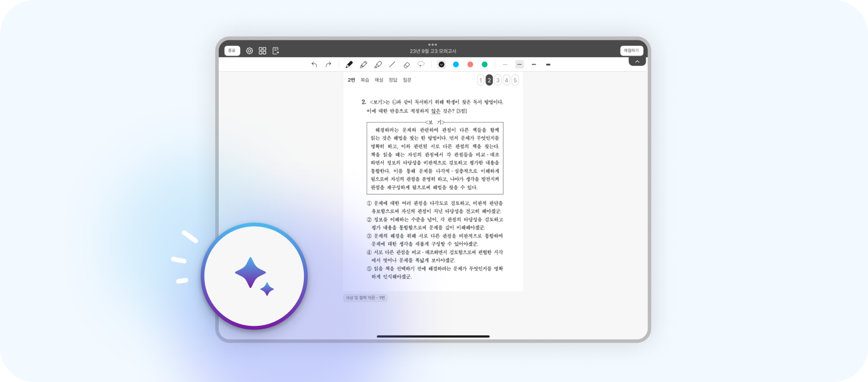Viewport: 868px width, 382px height.
Task: Mark answer choice 5 bubble
Action: (515, 80)
